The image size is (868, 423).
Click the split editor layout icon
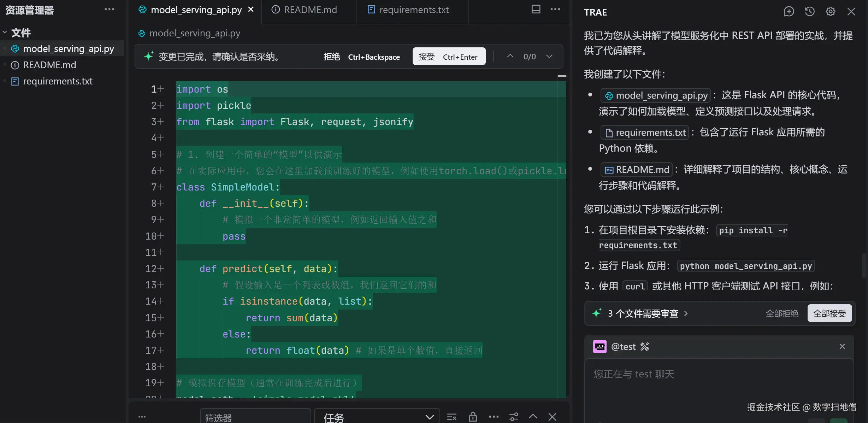click(536, 10)
